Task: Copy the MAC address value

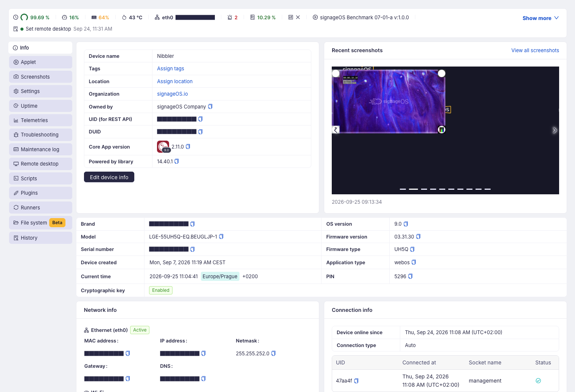Action: click(128, 353)
